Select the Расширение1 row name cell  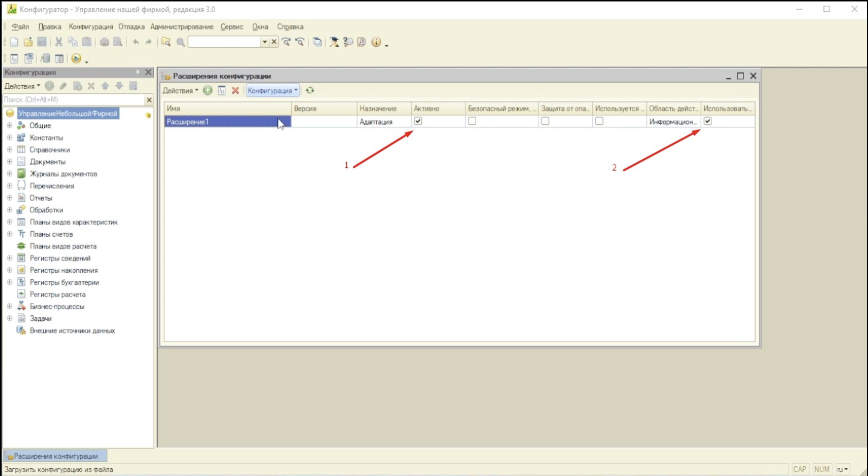tap(227, 121)
